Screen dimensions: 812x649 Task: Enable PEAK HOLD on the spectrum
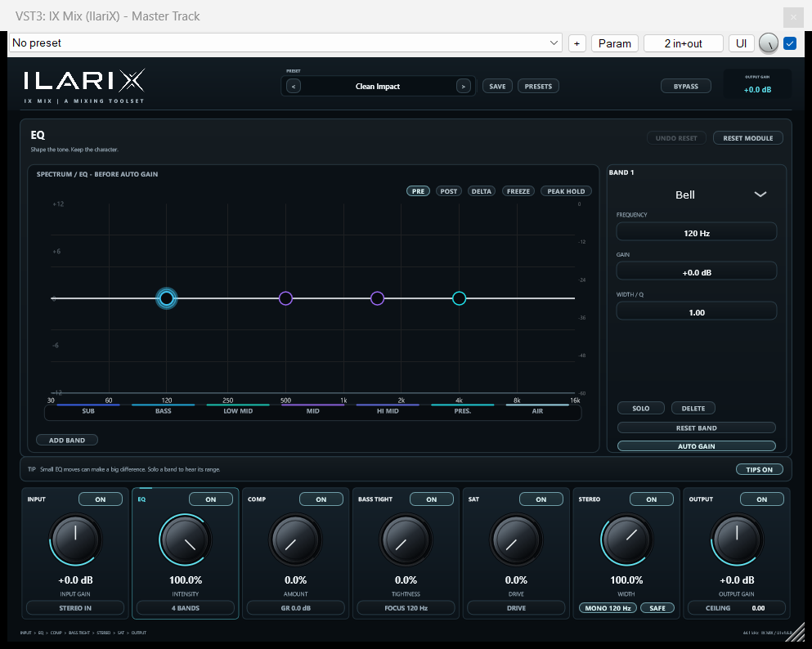566,191
